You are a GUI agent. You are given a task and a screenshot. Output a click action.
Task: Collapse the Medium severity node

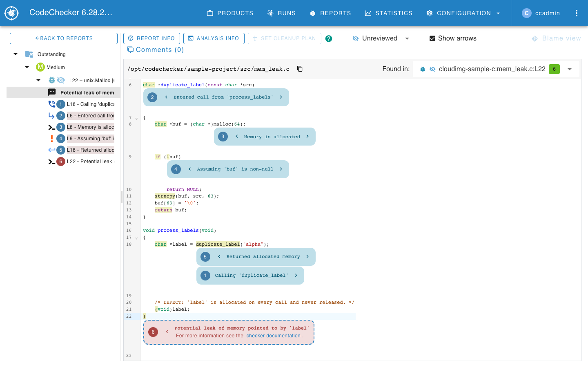27,67
